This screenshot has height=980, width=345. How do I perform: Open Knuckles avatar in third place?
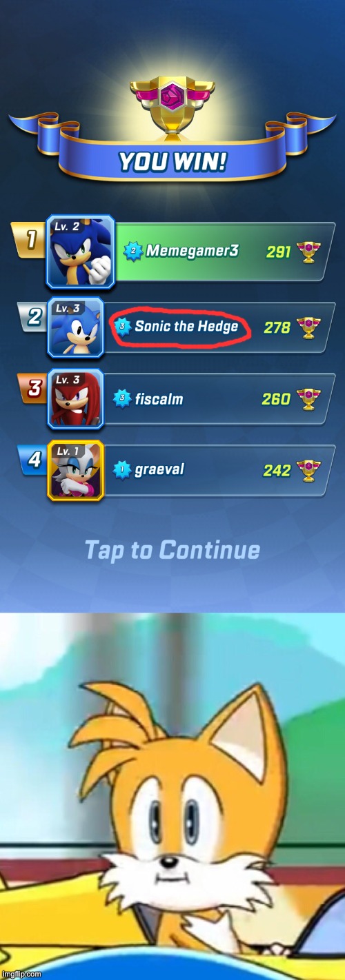(75, 400)
